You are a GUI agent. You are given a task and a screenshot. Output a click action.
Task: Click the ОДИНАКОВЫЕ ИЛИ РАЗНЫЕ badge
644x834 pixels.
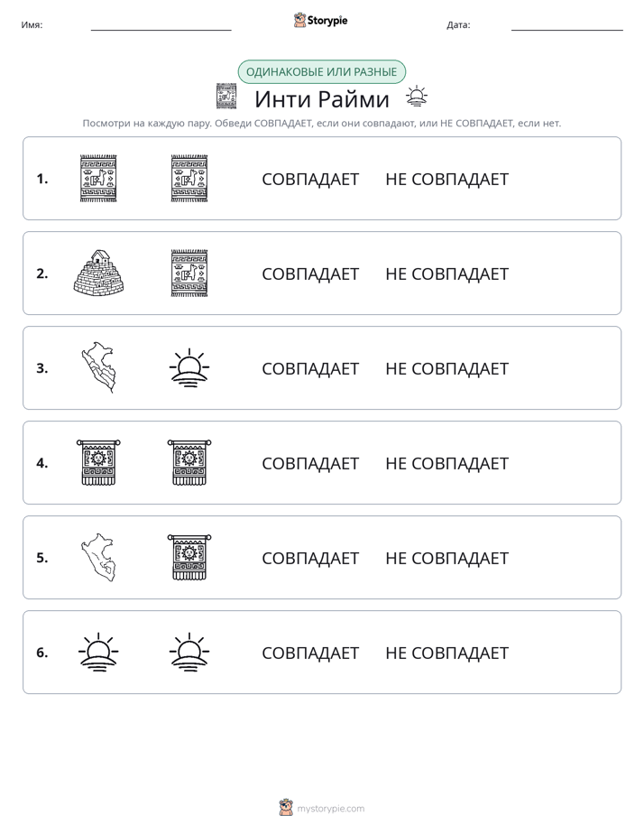[x=321, y=72]
